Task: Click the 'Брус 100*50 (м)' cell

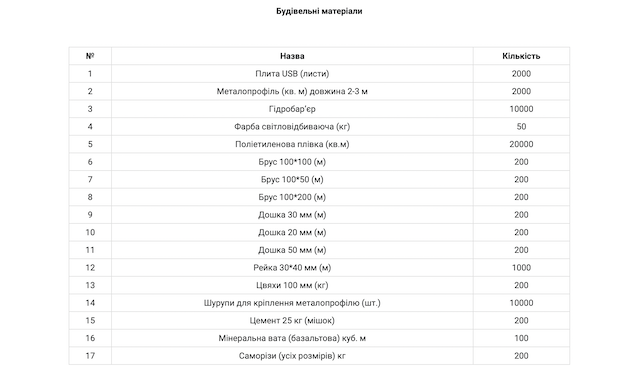Action: click(x=292, y=180)
